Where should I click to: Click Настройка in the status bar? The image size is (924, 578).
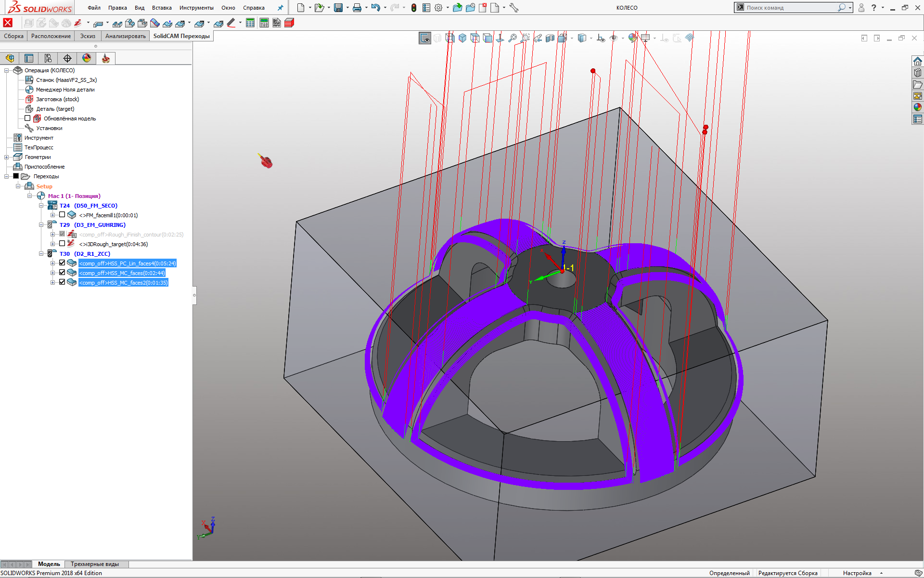click(x=857, y=573)
